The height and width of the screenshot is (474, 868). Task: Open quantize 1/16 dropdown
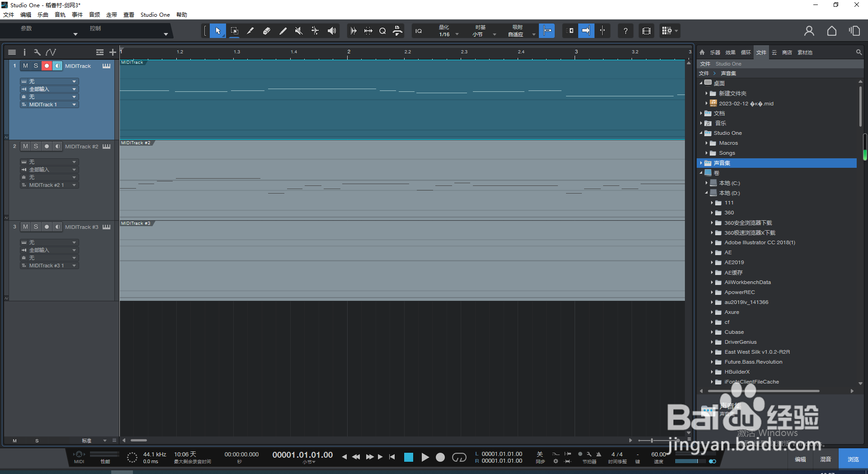click(448, 34)
